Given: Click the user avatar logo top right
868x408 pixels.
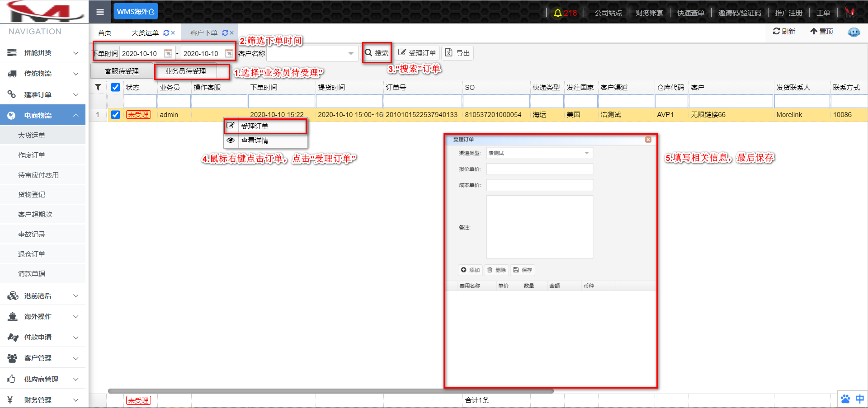Looking at the screenshot, I should (x=850, y=12).
